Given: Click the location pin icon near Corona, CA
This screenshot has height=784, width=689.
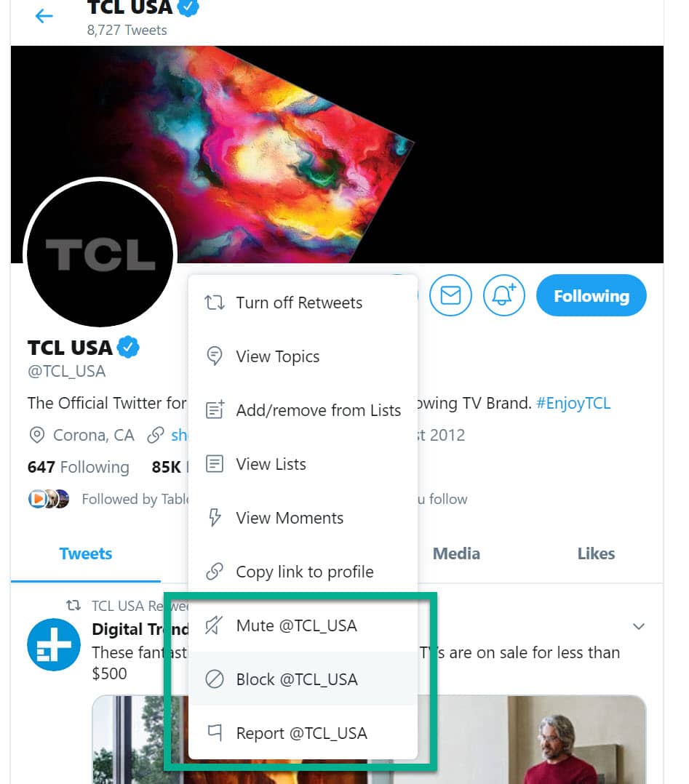Looking at the screenshot, I should pos(36,436).
